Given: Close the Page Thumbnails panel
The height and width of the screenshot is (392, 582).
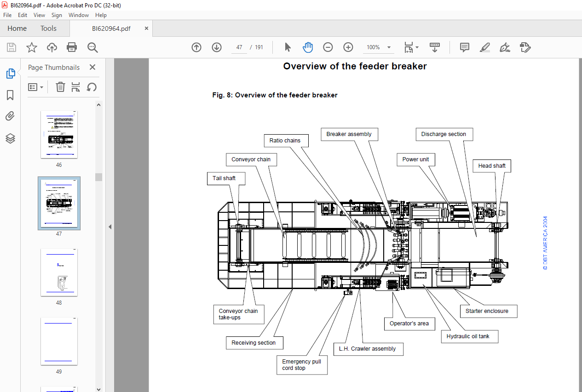Looking at the screenshot, I should tap(92, 67).
